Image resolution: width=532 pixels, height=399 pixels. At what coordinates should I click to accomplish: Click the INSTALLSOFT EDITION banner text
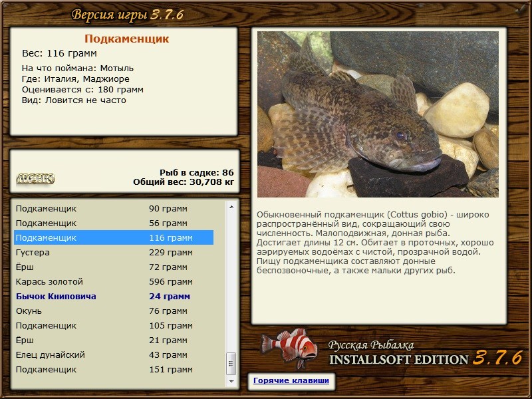click(x=398, y=359)
